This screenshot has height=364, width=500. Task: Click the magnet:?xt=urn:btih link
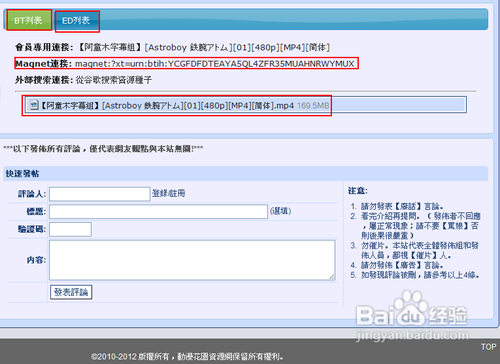tap(215, 63)
